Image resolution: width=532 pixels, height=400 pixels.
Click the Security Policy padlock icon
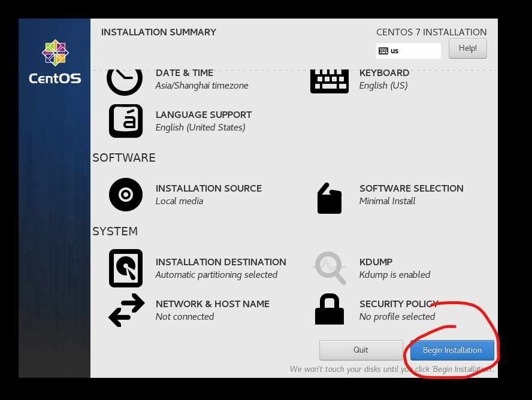[329, 309]
